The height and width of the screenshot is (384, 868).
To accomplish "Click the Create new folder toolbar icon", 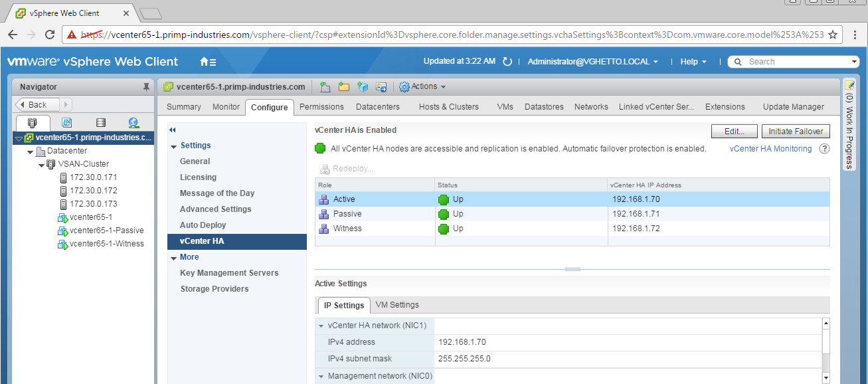I will [344, 87].
